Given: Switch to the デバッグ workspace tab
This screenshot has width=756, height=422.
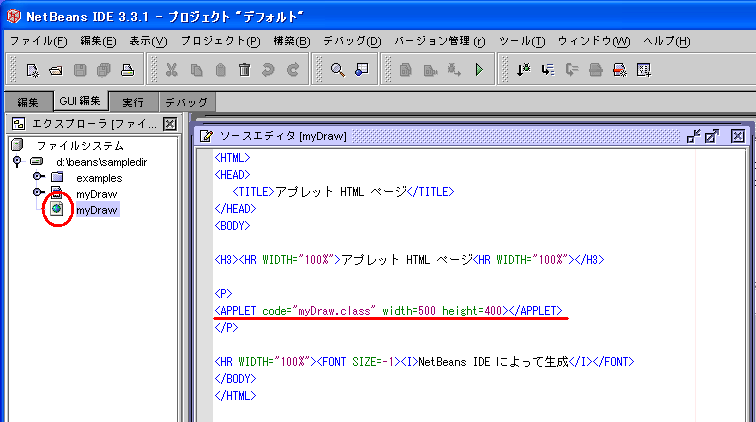Looking at the screenshot, I should point(186,102).
